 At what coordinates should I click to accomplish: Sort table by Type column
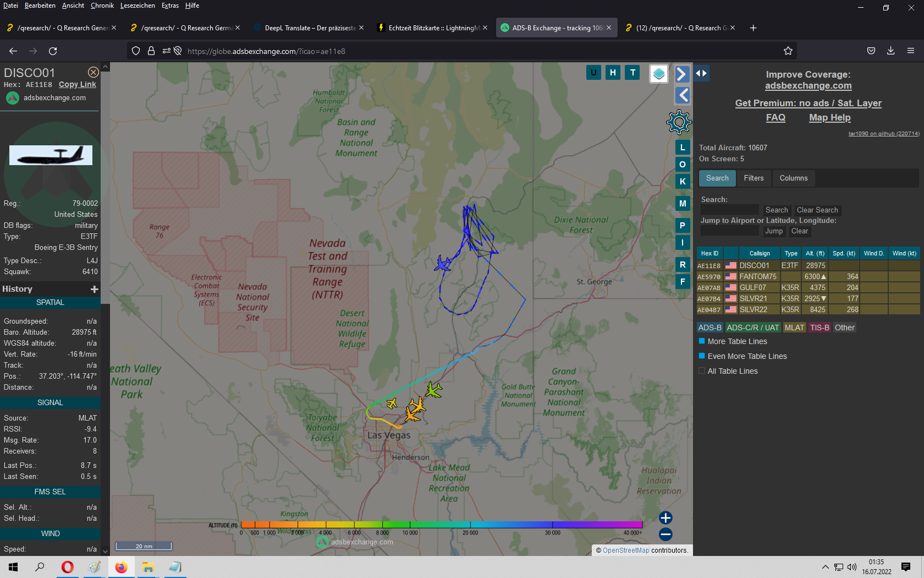(x=791, y=253)
